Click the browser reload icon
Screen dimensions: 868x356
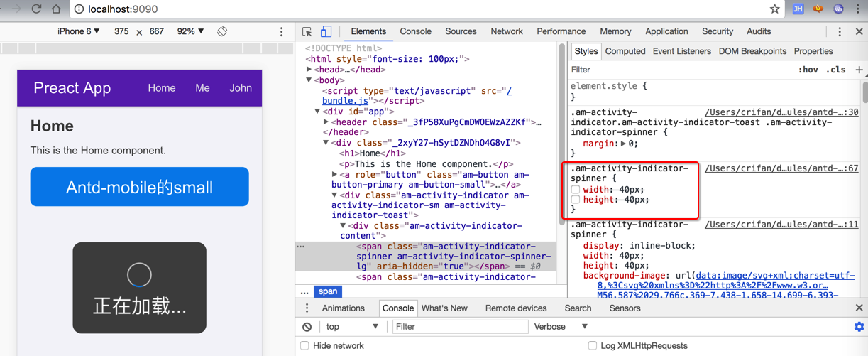(37, 9)
